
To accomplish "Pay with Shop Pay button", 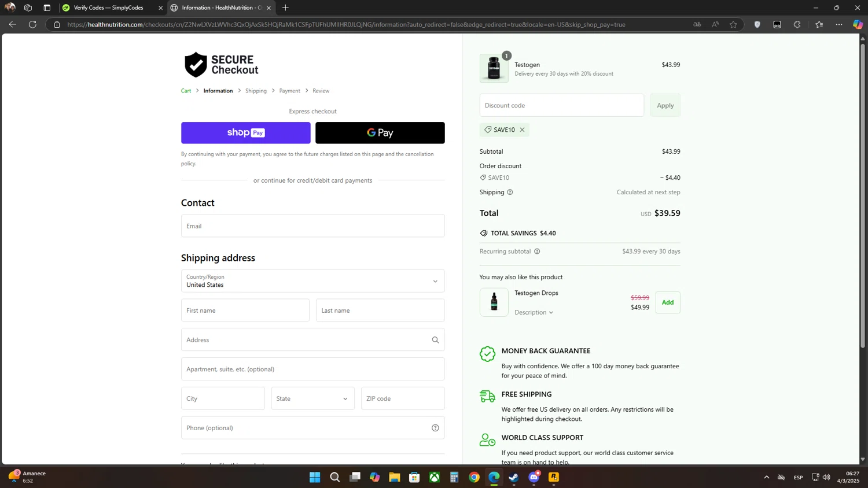I will pos(246,133).
